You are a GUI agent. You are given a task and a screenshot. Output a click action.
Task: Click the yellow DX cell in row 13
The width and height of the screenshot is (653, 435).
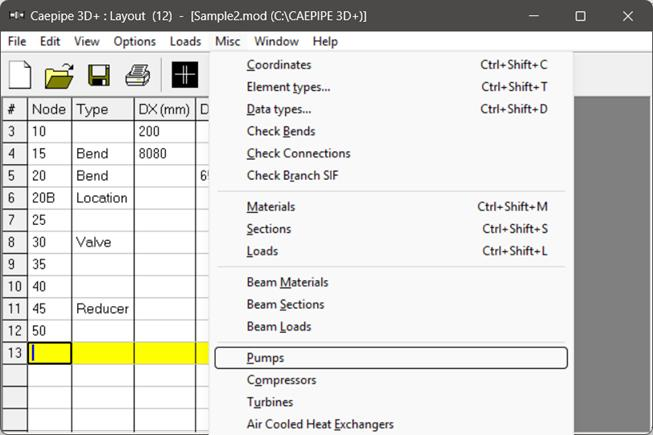pyautogui.click(x=164, y=353)
